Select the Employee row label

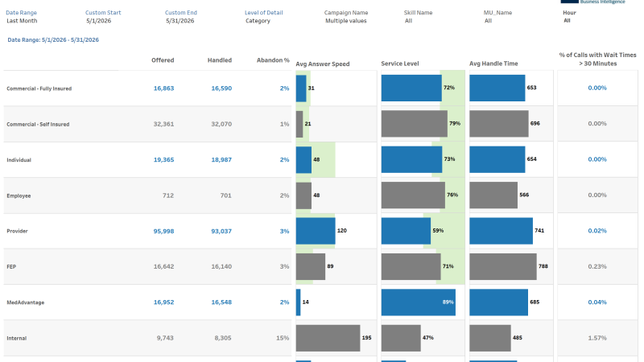(19, 195)
